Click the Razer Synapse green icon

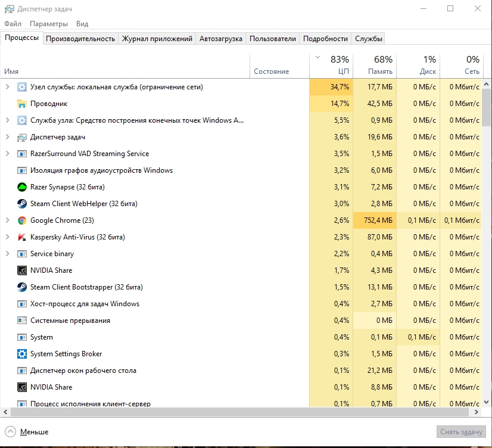coord(22,187)
